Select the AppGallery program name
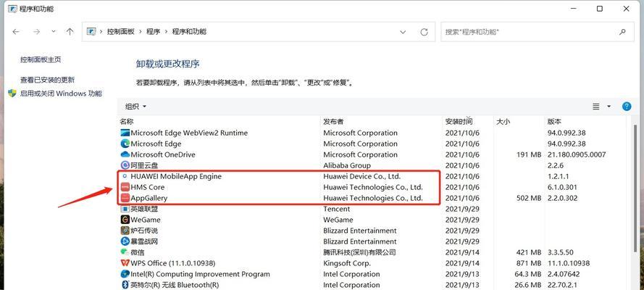This screenshot has height=290, width=644. pyautogui.click(x=149, y=198)
